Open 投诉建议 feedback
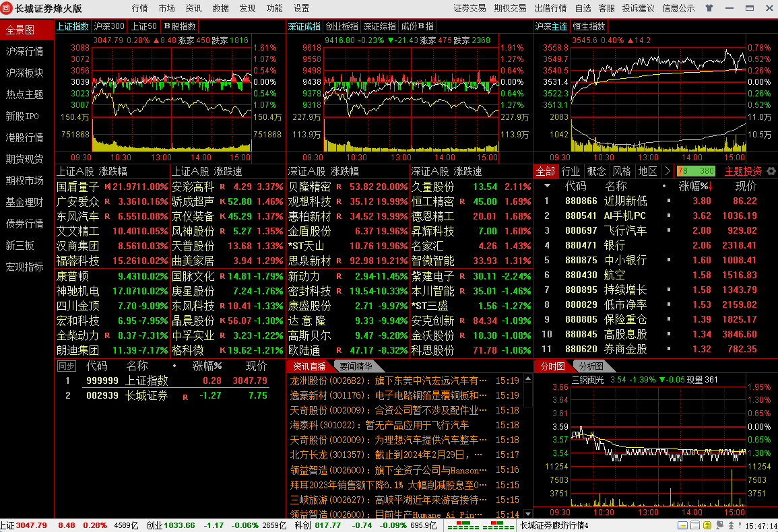The width and height of the screenshot is (778, 532). point(638,9)
